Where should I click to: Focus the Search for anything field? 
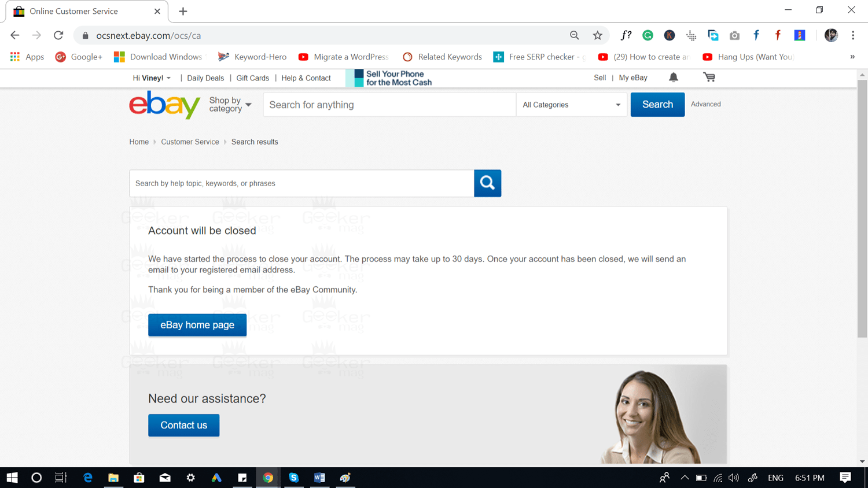389,105
